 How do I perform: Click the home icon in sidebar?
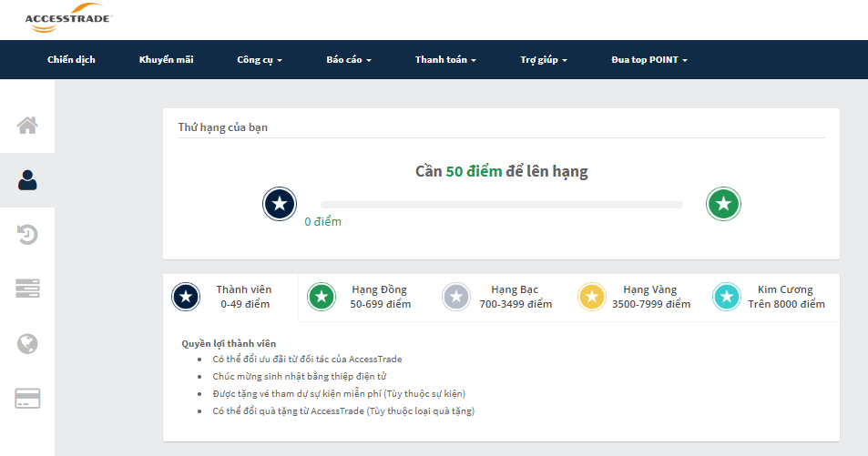27,126
